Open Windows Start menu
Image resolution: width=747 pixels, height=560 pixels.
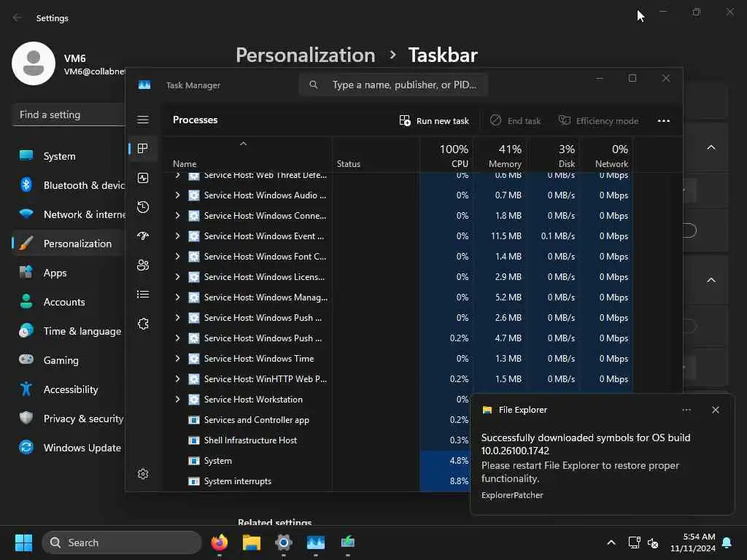23,542
